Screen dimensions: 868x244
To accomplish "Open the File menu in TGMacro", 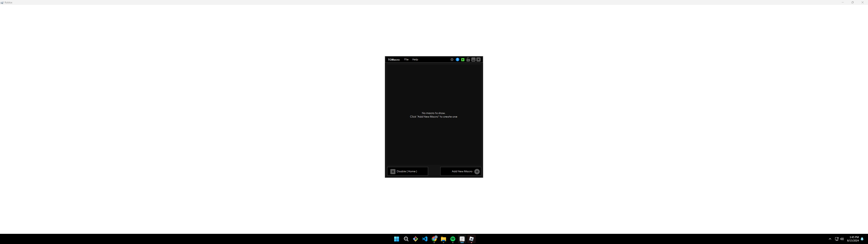I will coord(406,60).
